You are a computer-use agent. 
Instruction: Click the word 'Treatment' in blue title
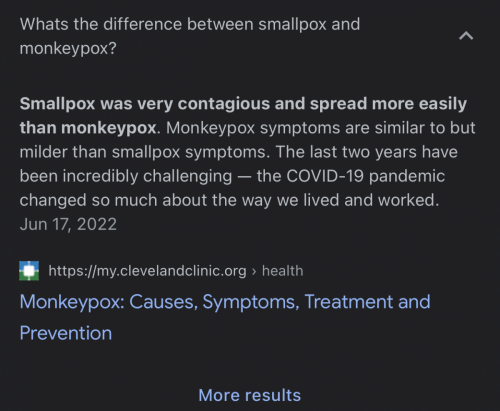pos(349,302)
